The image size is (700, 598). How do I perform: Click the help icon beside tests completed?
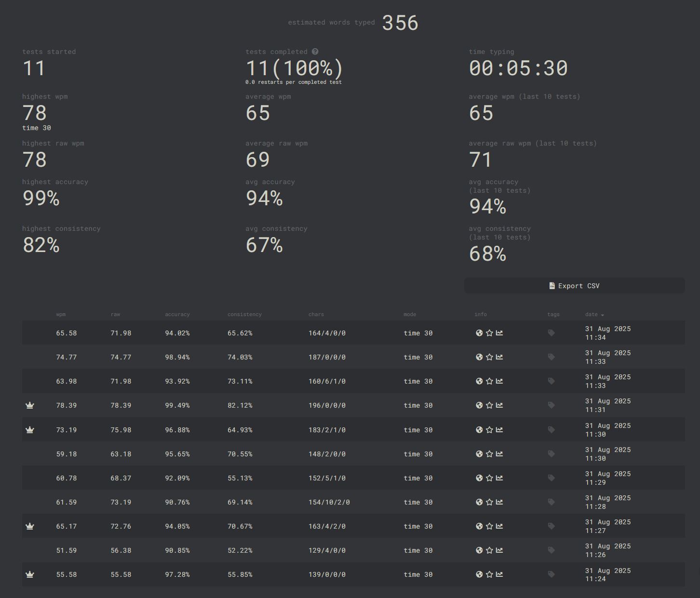(x=315, y=52)
